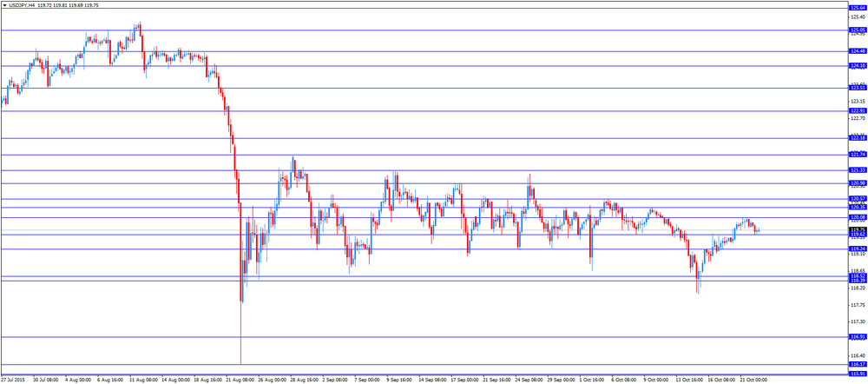Click the 21 Aug 08:00 time label
Image resolution: width=868 pixels, height=384 pixels.
tap(240, 381)
